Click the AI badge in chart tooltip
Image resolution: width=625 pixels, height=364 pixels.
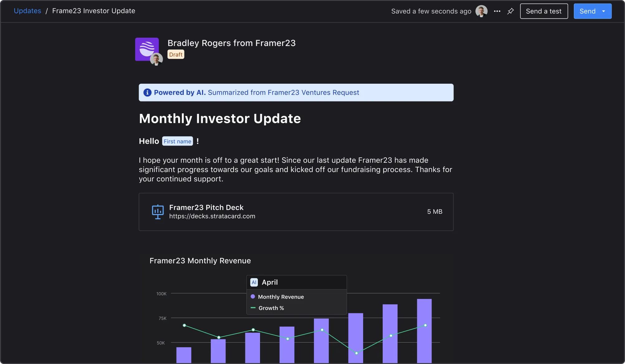pyautogui.click(x=254, y=282)
